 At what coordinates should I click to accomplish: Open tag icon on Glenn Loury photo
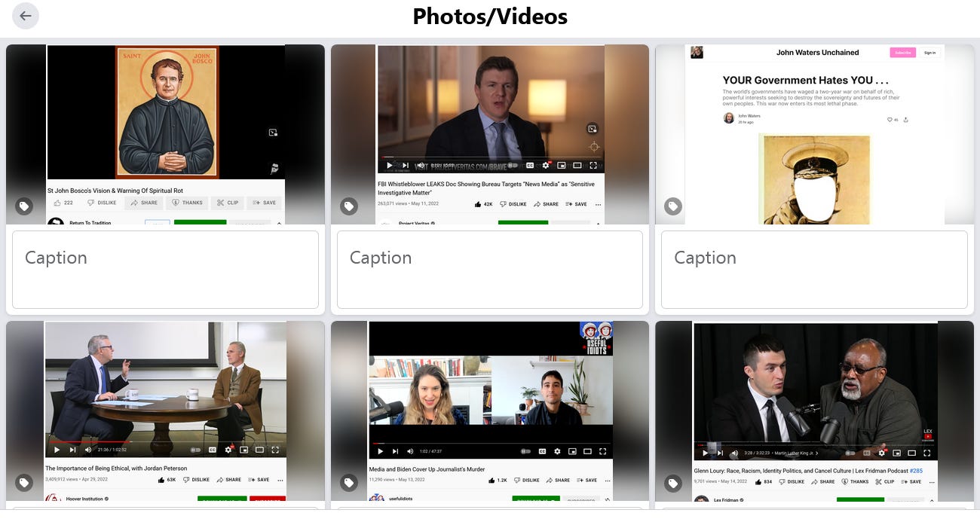click(673, 483)
